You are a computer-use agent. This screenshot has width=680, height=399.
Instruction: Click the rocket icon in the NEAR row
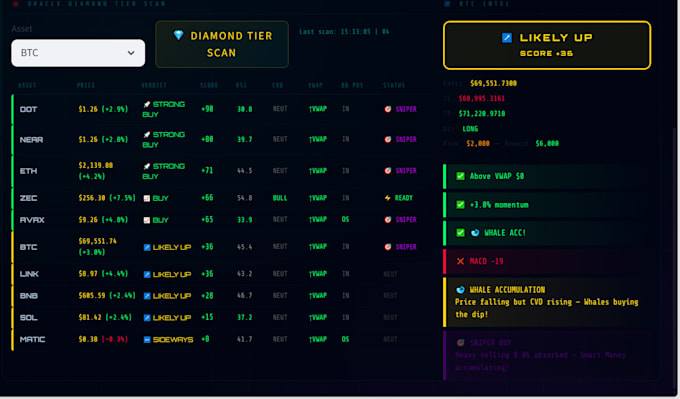point(147,134)
